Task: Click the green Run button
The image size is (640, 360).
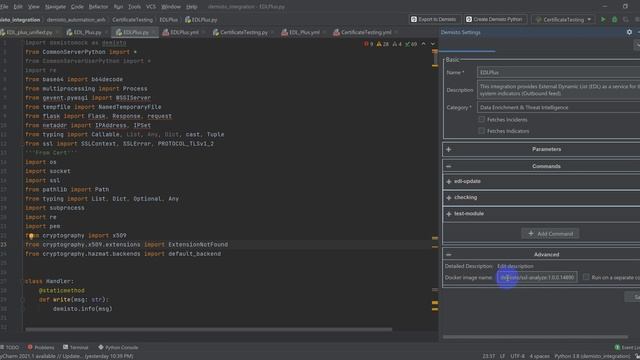Action: [x=603, y=19]
